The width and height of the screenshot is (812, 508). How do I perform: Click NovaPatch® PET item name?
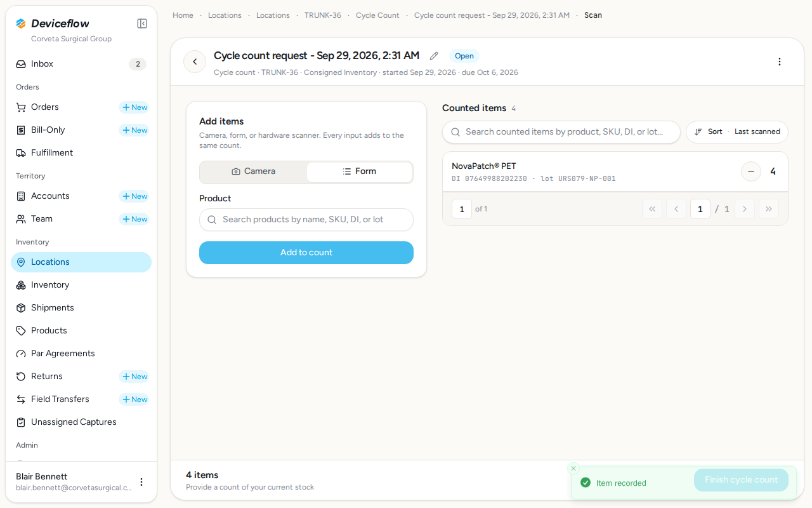point(484,166)
